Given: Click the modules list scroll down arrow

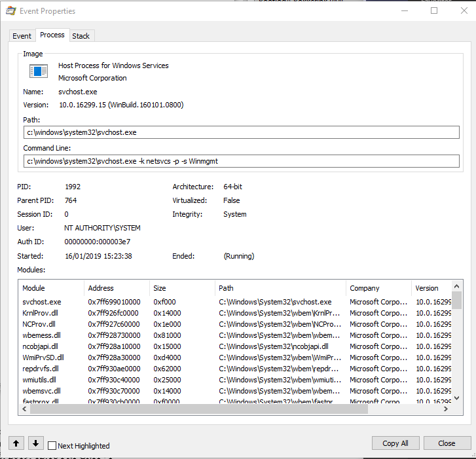Looking at the screenshot, I should tap(456, 398).
